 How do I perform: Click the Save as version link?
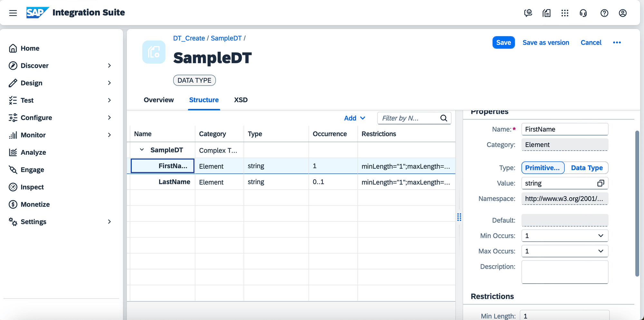click(x=545, y=42)
